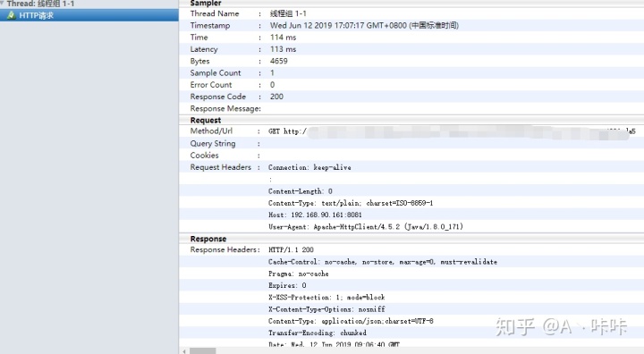Click the Latency label
Viewport: 644px width, 354px height.
204,49
